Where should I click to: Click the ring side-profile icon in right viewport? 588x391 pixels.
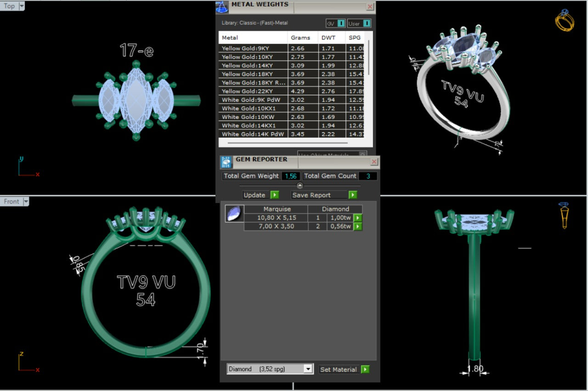[x=565, y=215]
